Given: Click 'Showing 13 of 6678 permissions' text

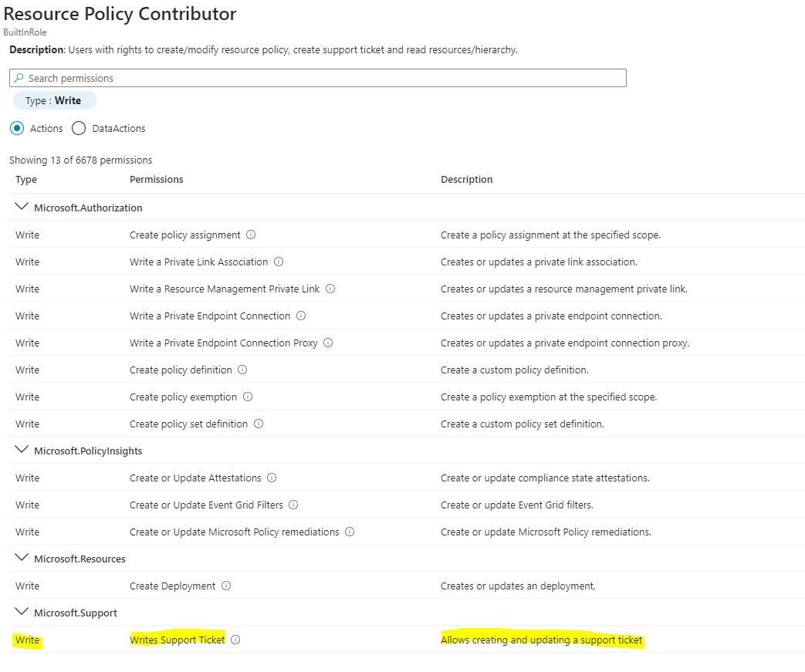Looking at the screenshot, I should click(80, 160).
